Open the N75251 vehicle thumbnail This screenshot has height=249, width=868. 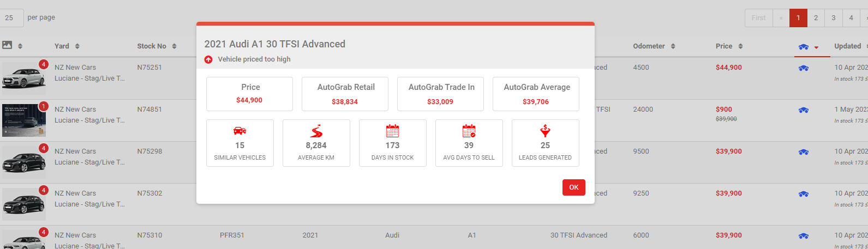coord(23,78)
